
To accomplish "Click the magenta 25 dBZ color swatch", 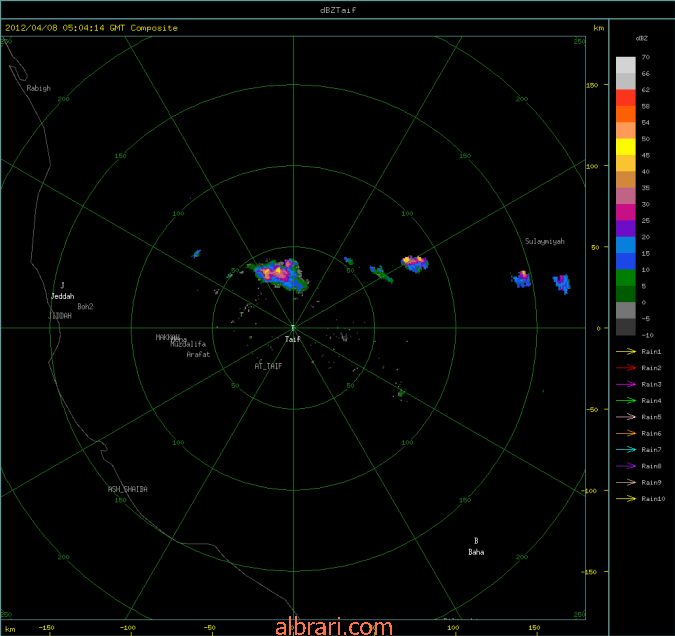I will (x=625, y=212).
